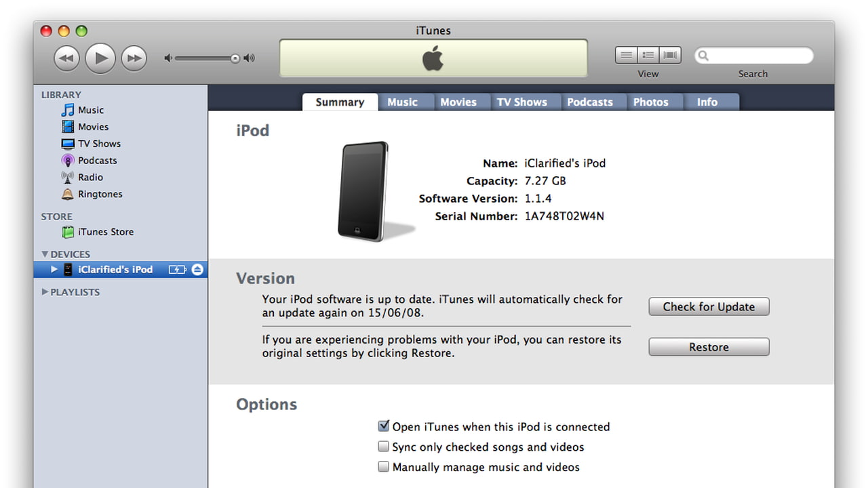This screenshot has height=488, width=868.
Task: Zoom the iTunes window
Action: point(81,30)
